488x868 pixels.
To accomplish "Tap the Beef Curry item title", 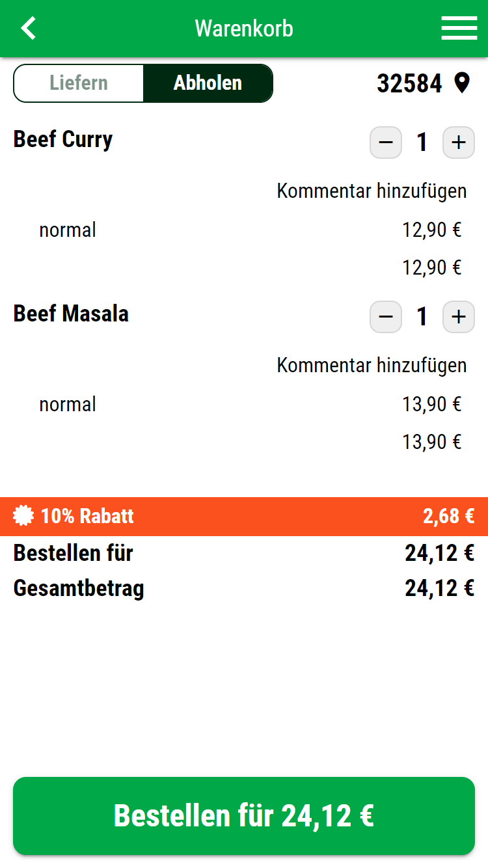I will (x=63, y=139).
